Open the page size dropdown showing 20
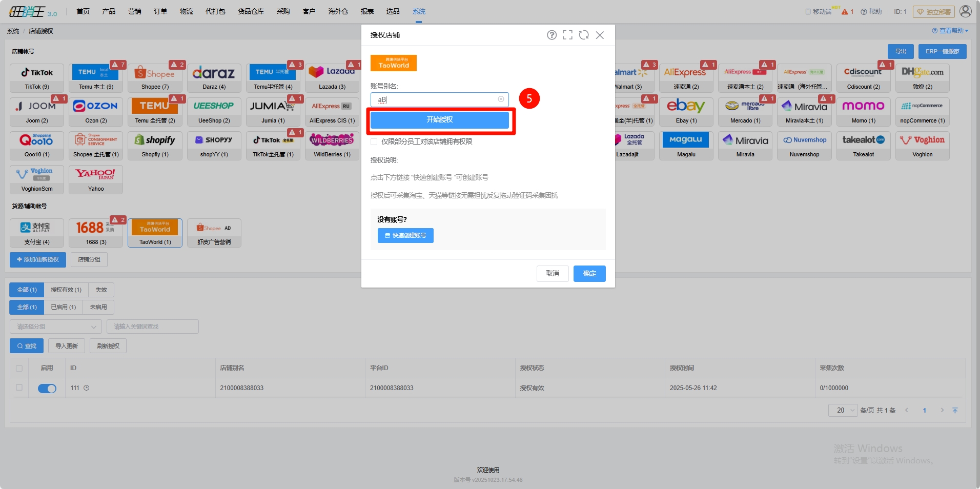 pyautogui.click(x=842, y=410)
